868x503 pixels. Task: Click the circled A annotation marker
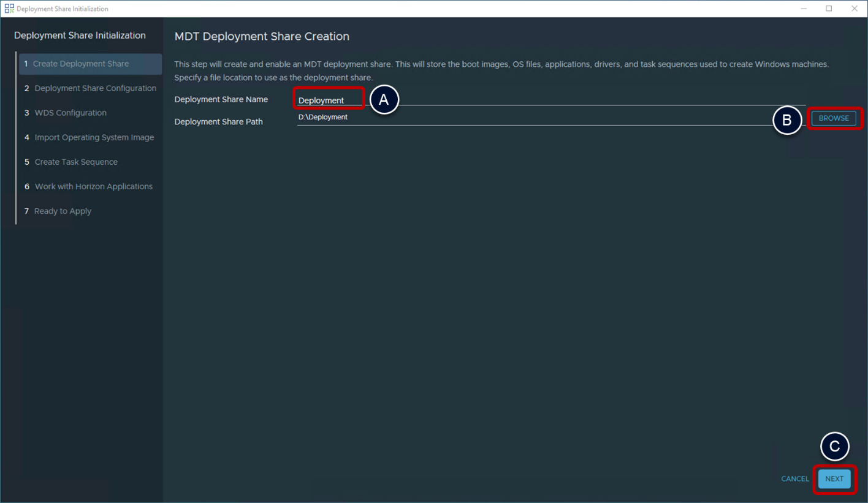(x=384, y=100)
